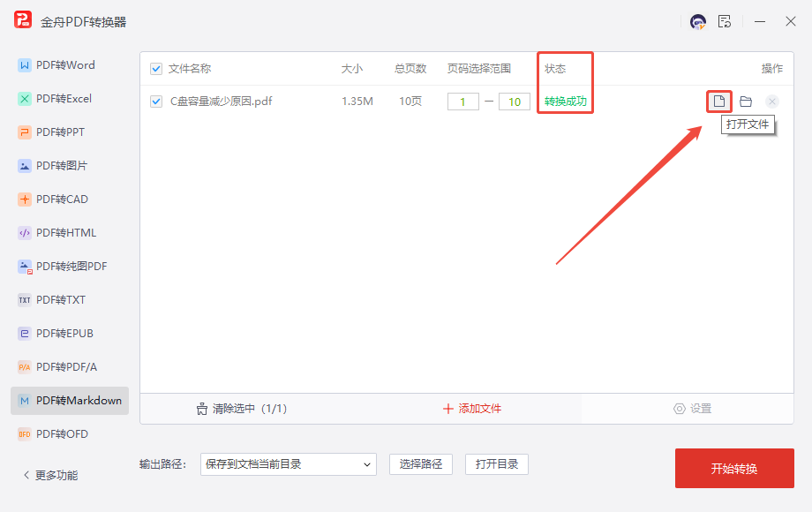Click the PDF转纯图PDF icon
Screen dimensions: 812x512
pos(25,267)
